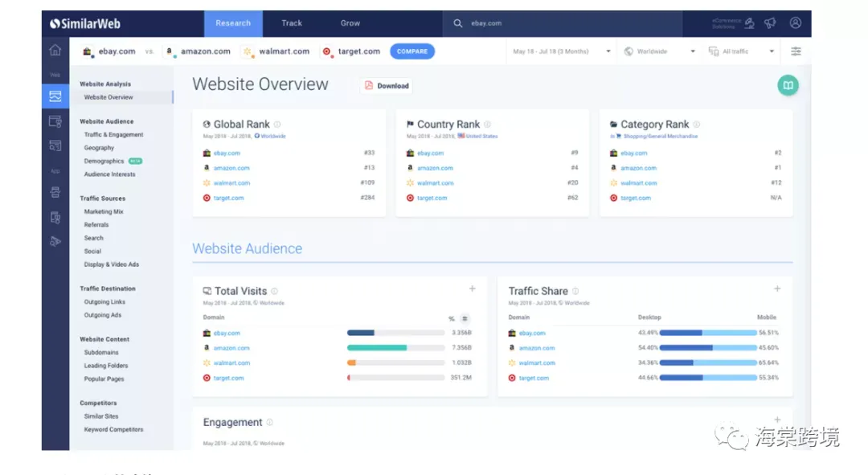Expand the Traffic Share card plus

[x=777, y=289]
